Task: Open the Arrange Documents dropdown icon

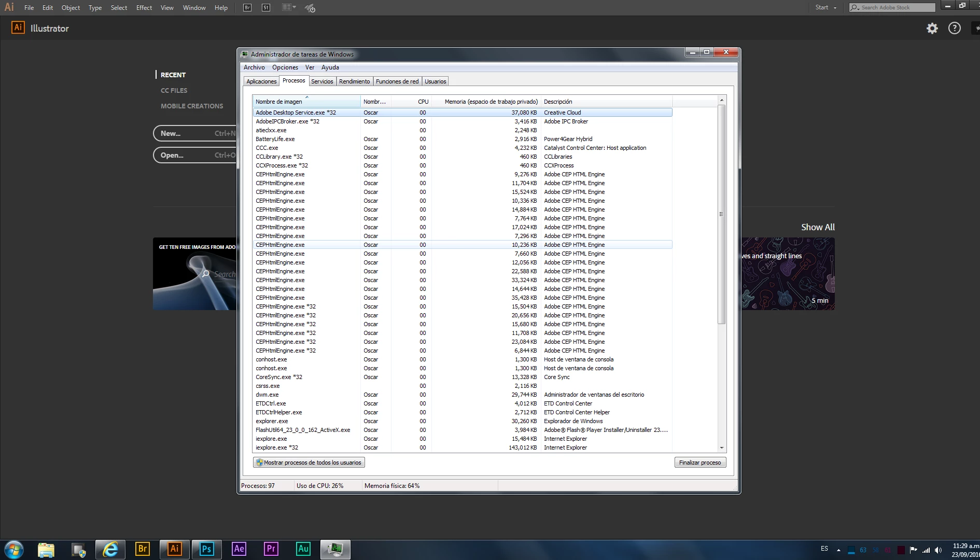Action: 289,8
